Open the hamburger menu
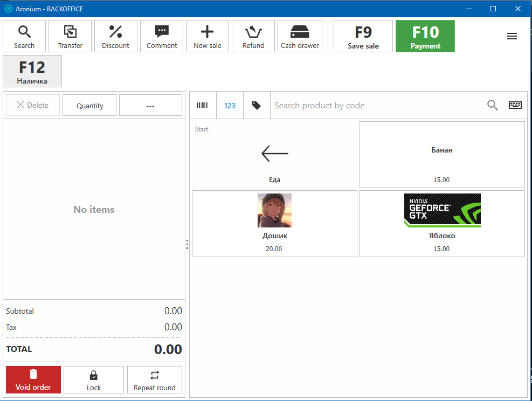Viewport: 532px width, 401px height. click(512, 36)
